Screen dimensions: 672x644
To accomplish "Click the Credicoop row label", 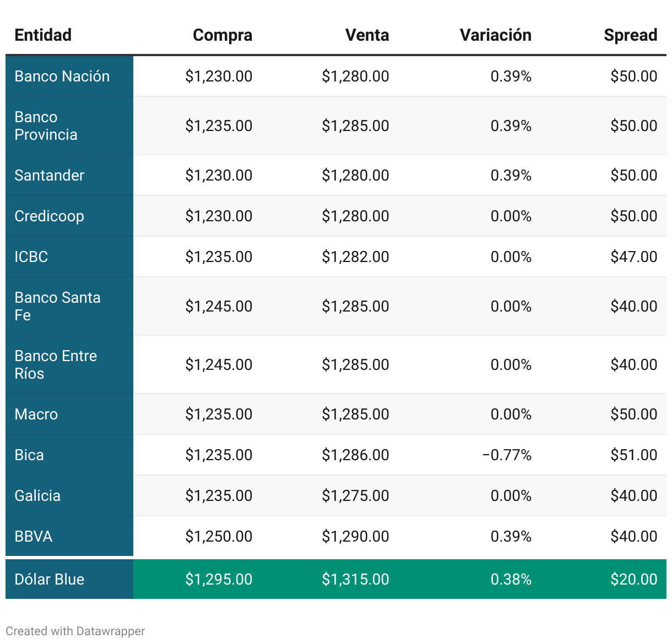I will (x=50, y=216).
